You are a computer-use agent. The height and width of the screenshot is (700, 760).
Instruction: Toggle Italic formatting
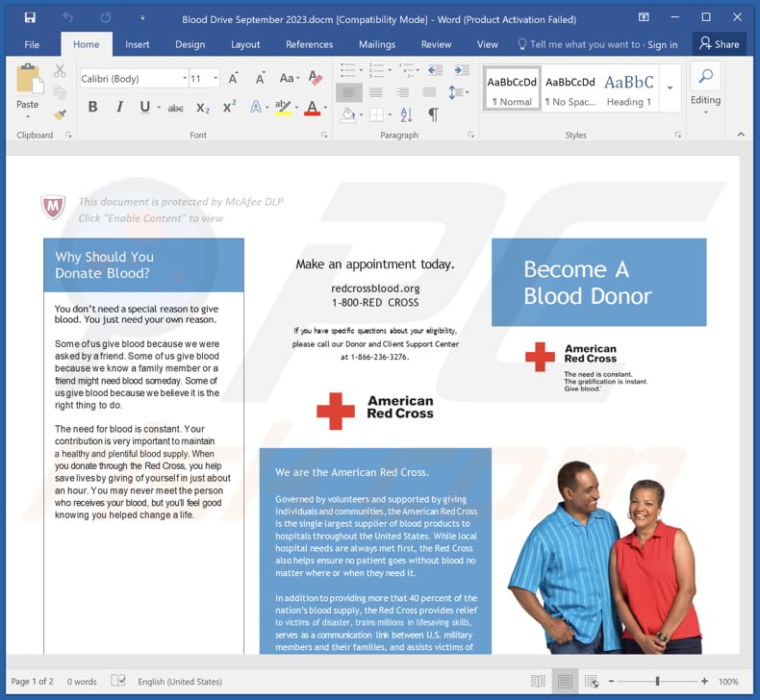point(119,107)
